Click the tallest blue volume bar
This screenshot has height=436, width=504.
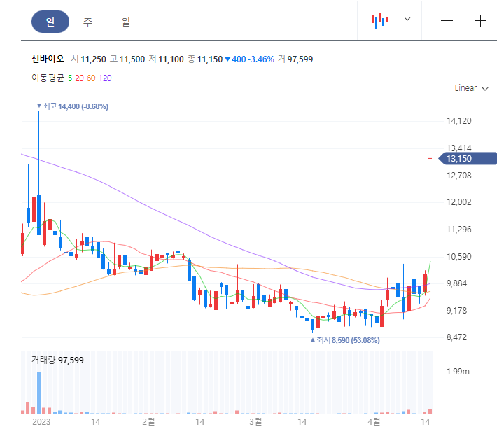[x=39, y=393]
